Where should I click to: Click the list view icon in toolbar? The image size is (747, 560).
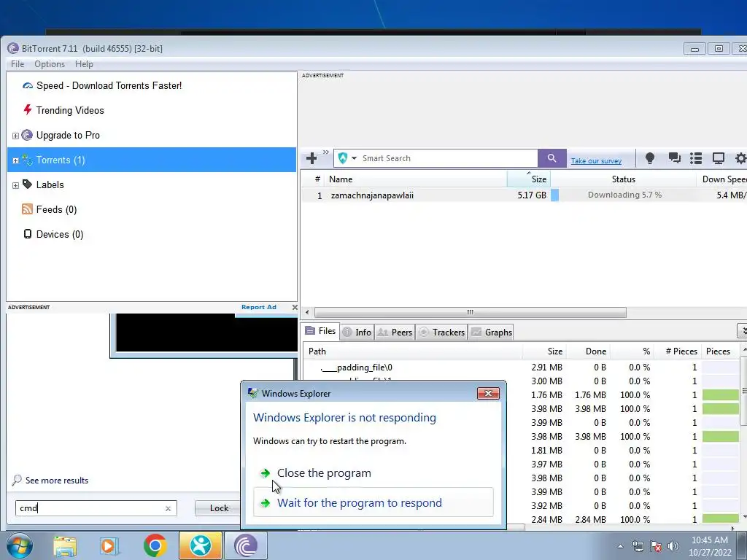click(696, 158)
